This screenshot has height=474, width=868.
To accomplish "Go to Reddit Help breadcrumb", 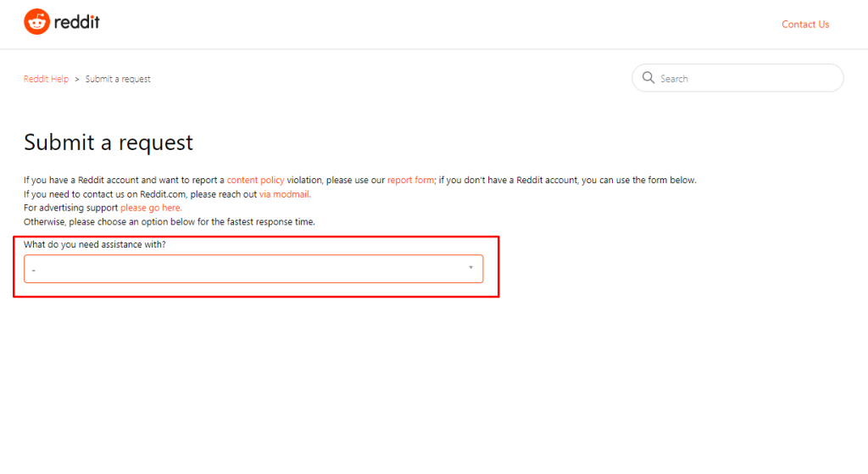I will (x=46, y=79).
